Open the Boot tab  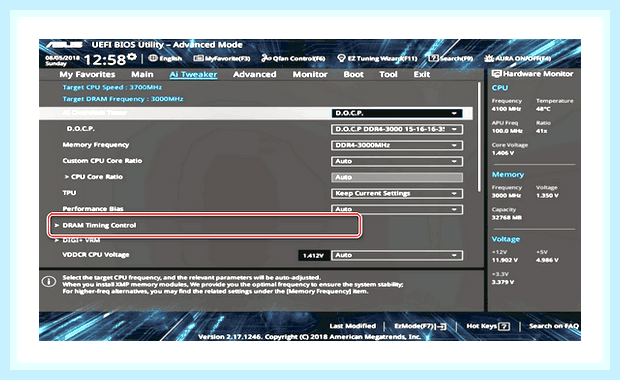pos(353,74)
